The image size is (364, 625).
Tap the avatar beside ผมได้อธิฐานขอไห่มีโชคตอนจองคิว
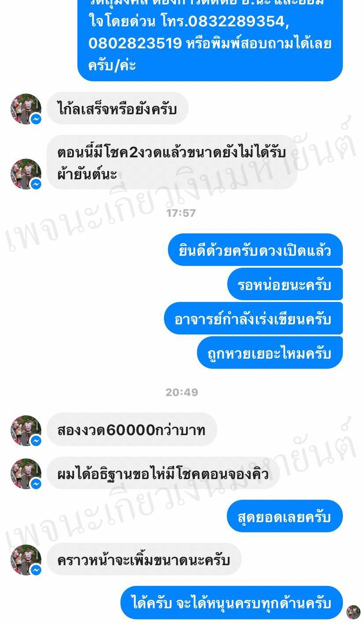point(25,473)
